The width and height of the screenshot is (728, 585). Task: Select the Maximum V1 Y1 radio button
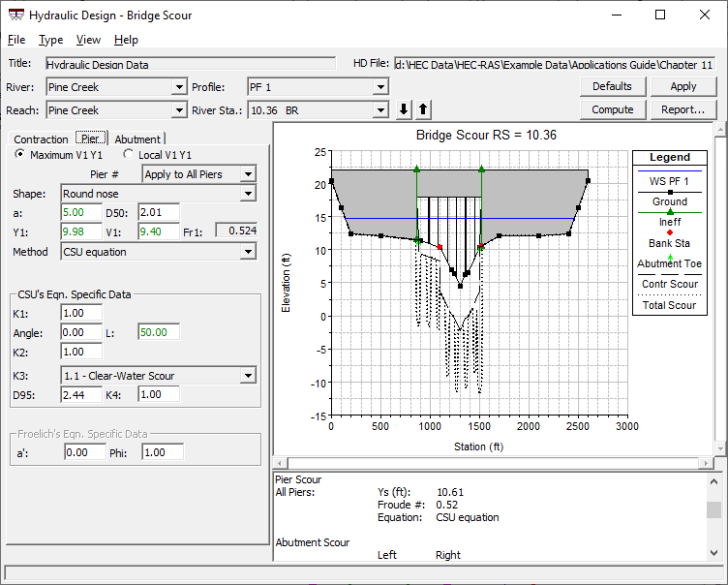coord(20,155)
